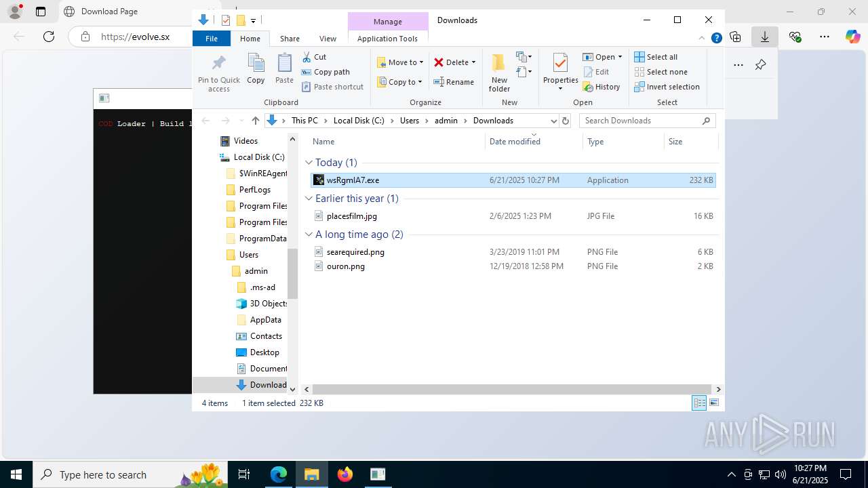Click Paste shortcut in Clipboard group
868x488 pixels.
click(x=332, y=87)
